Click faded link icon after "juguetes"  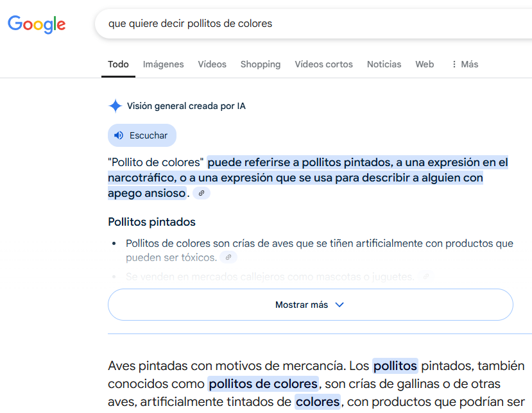[425, 276]
